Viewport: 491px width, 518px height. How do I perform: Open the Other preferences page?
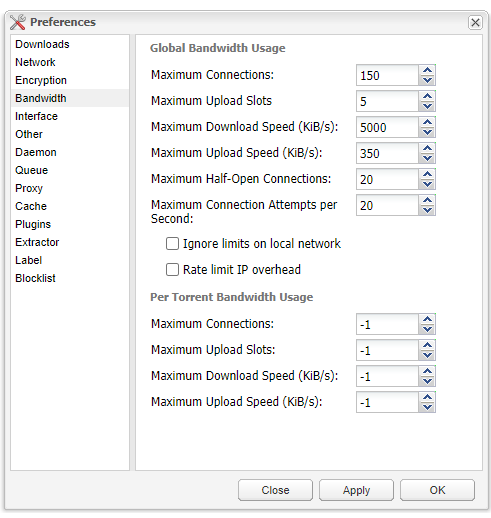70,134
